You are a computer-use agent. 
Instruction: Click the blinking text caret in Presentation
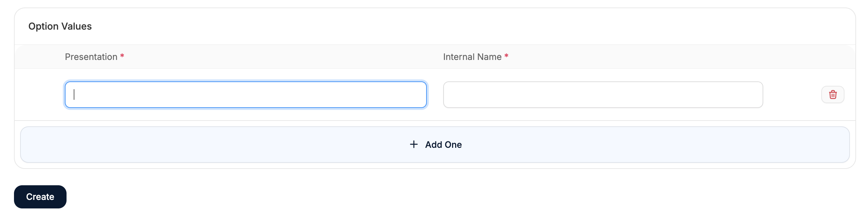tap(74, 94)
